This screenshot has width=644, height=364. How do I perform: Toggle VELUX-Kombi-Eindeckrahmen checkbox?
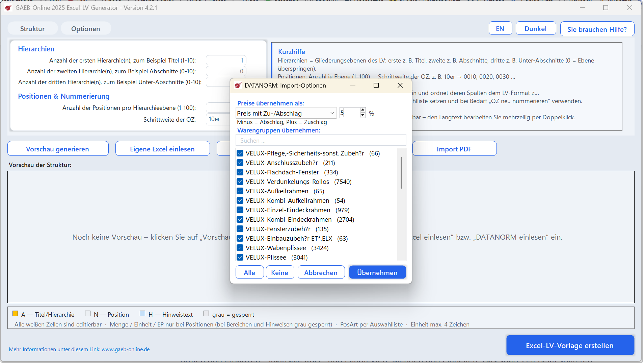[x=240, y=219]
